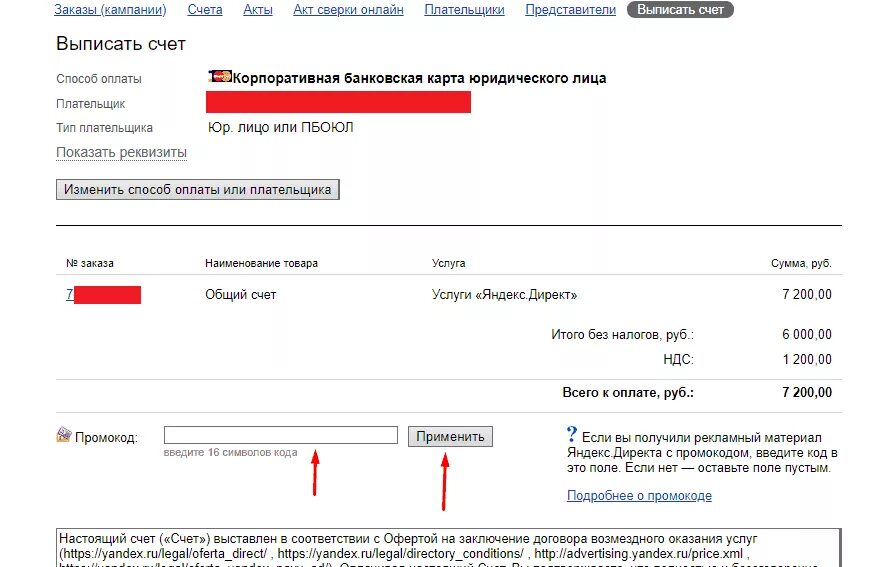Viewport: 882px width, 567px height.
Task: Click the blue question mark help icon
Action: (572, 434)
